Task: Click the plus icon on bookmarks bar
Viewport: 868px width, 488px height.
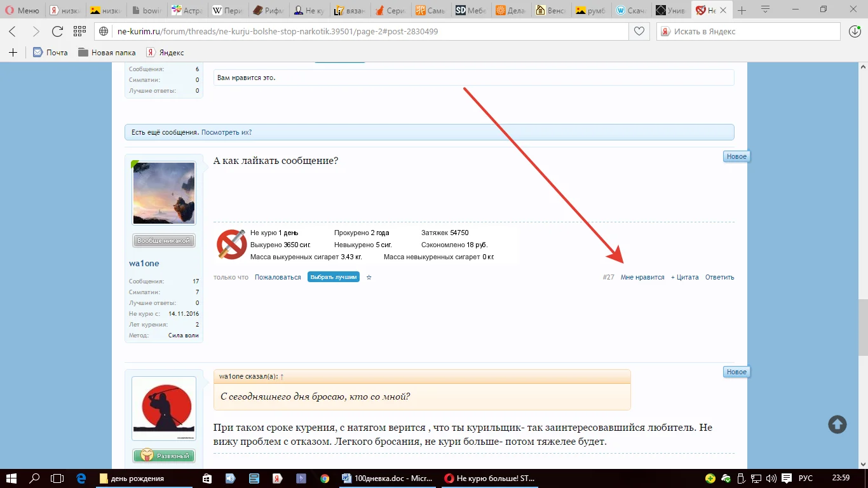Action: click(13, 53)
